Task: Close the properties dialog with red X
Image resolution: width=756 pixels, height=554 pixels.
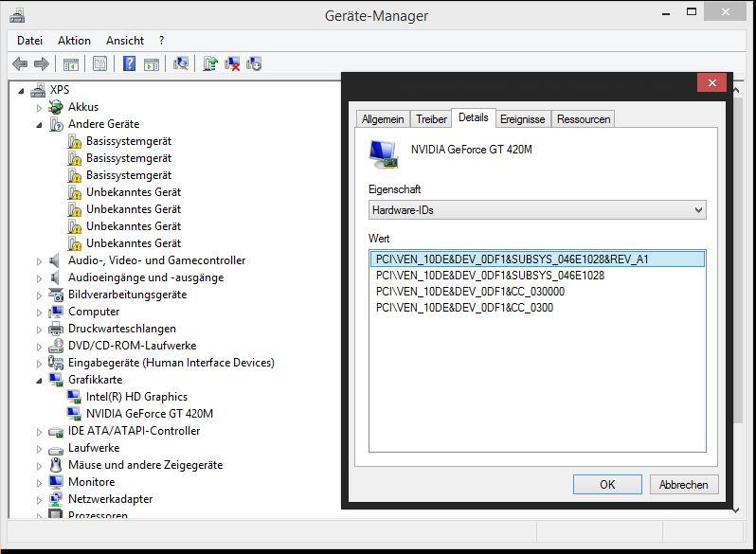Action: point(712,83)
